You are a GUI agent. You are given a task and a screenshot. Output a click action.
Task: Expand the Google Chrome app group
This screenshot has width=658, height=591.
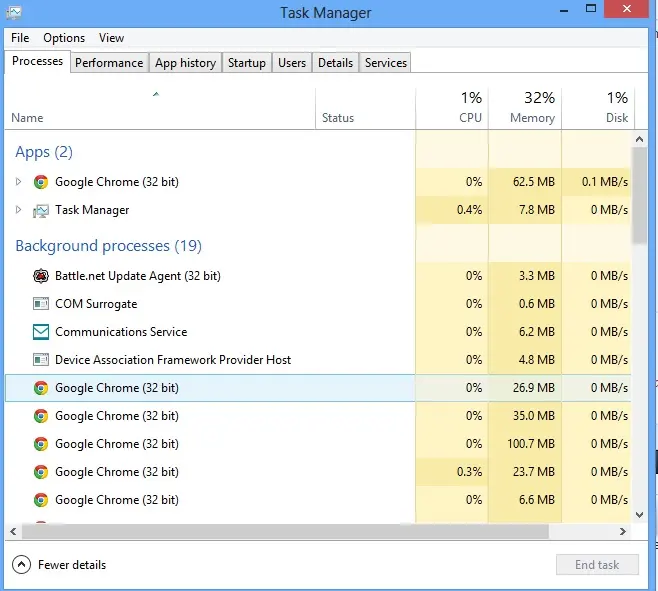[x=18, y=182]
